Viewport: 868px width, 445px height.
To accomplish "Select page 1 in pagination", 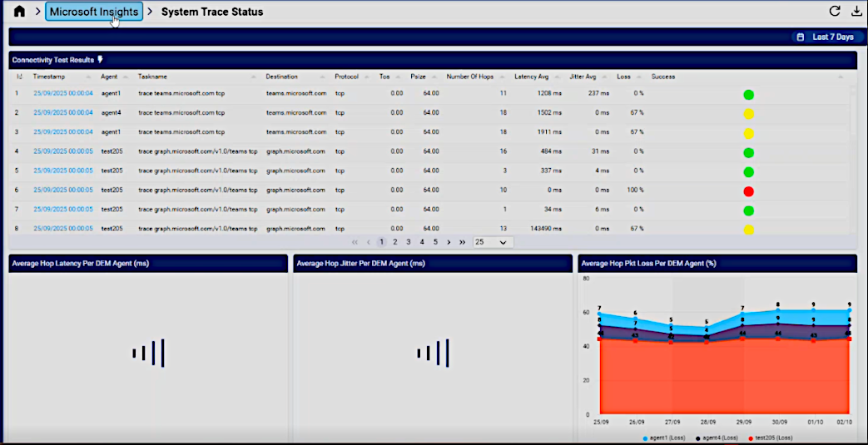I will [x=381, y=242].
